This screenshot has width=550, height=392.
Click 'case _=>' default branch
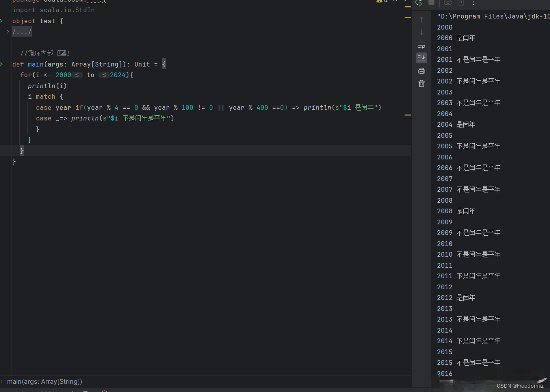click(52, 118)
